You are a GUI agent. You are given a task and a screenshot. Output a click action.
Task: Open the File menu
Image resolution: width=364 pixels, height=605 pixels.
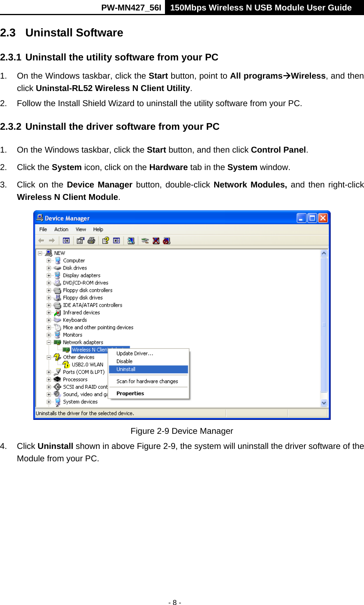[43, 229]
